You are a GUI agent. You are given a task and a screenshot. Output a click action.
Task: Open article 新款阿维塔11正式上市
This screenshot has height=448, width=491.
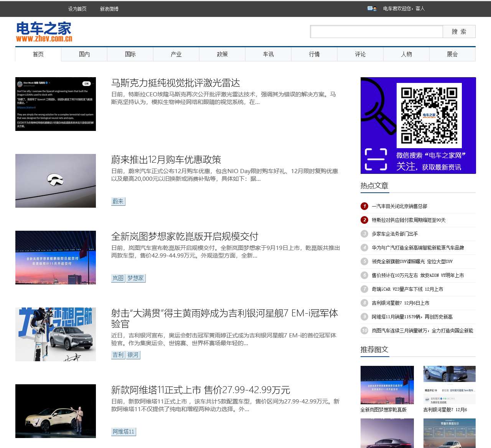201,390
